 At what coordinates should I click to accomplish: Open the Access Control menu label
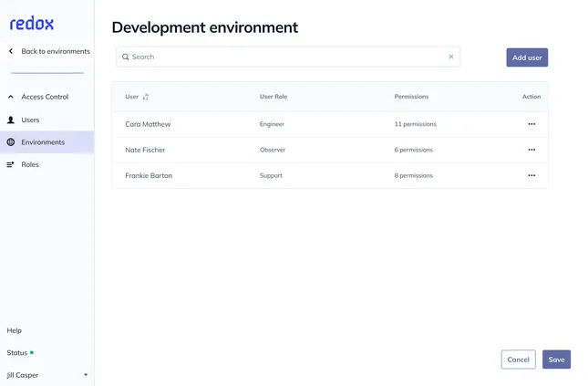(45, 97)
